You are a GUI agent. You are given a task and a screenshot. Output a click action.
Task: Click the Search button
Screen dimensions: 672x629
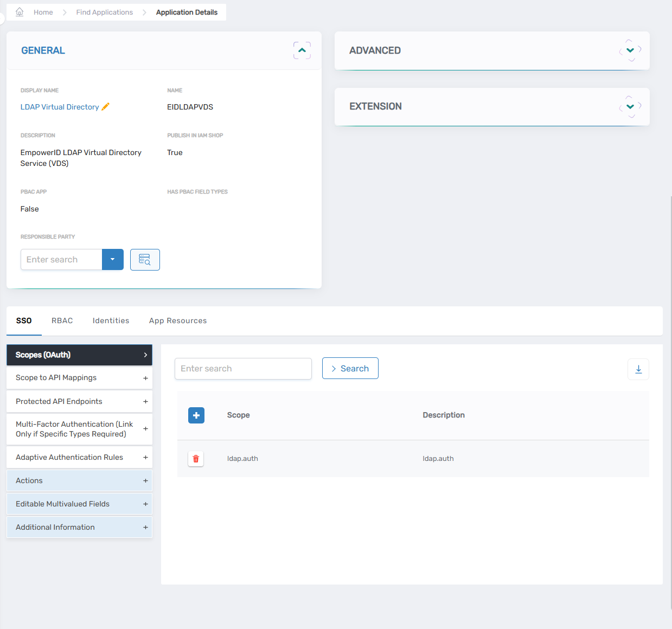point(350,369)
